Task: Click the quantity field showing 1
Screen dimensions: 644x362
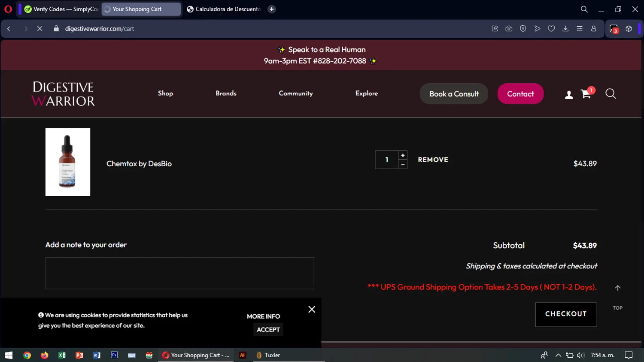Action: click(x=387, y=160)
